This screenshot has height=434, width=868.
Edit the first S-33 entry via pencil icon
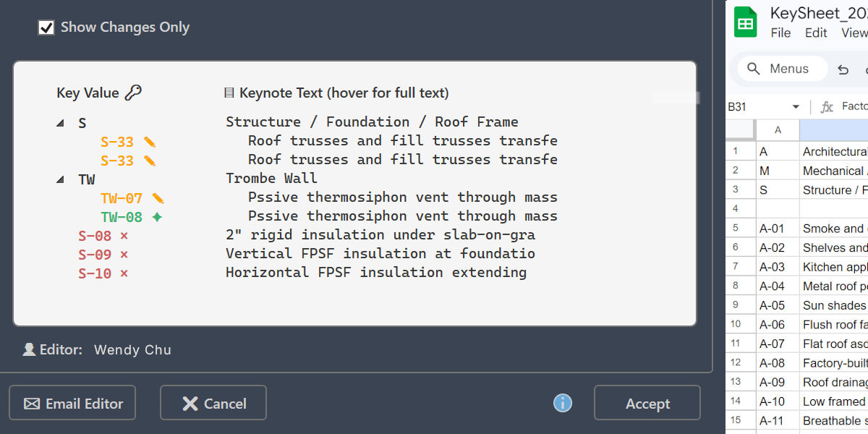[x=150, y=142]
